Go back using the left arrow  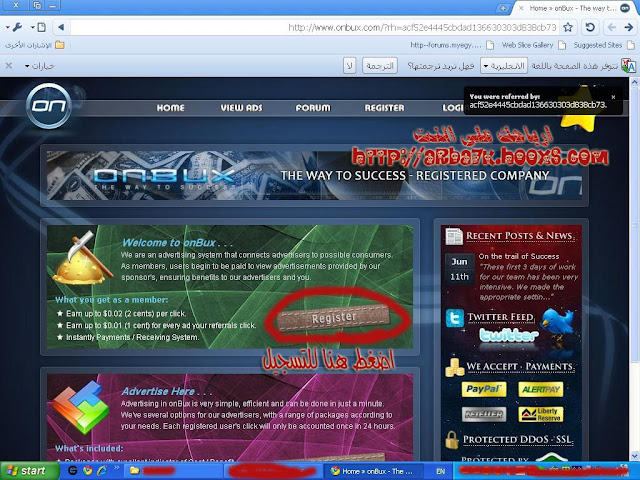[611, 27]
